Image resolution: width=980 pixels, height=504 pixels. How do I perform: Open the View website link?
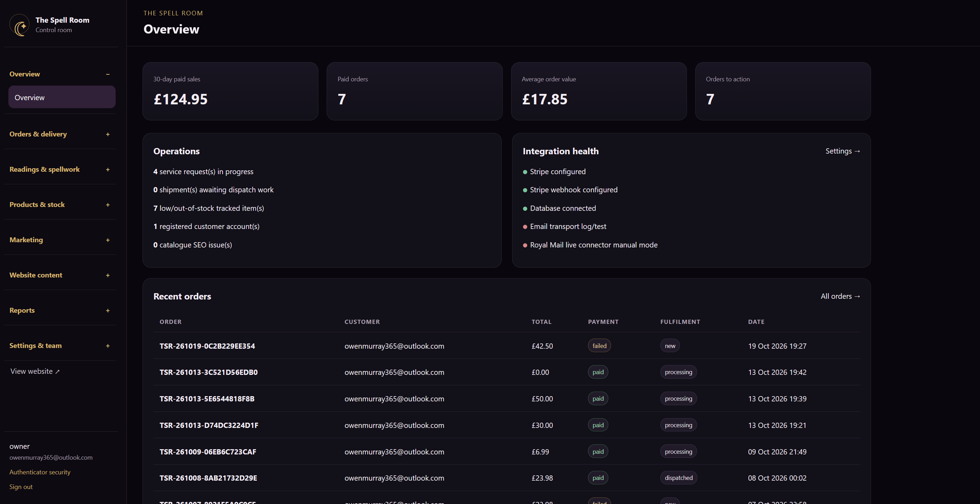pyautogui.click(x=35, y=371)
